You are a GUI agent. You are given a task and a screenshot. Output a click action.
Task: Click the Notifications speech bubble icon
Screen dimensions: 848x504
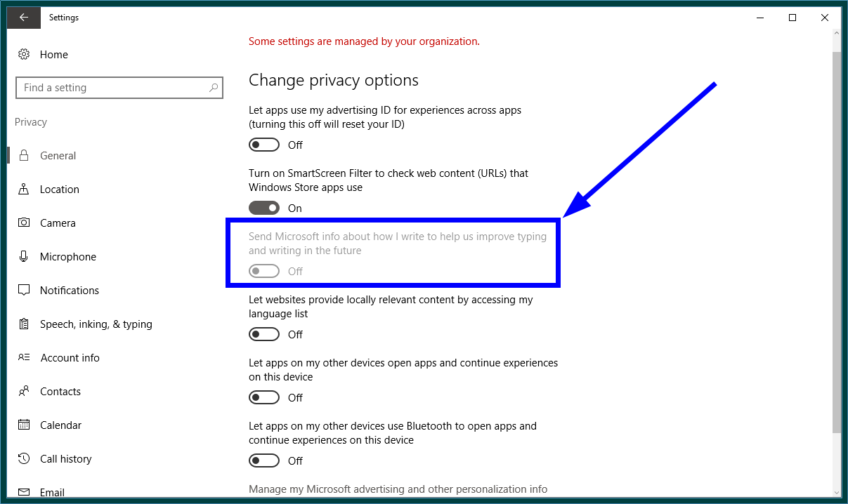[24, 290]
